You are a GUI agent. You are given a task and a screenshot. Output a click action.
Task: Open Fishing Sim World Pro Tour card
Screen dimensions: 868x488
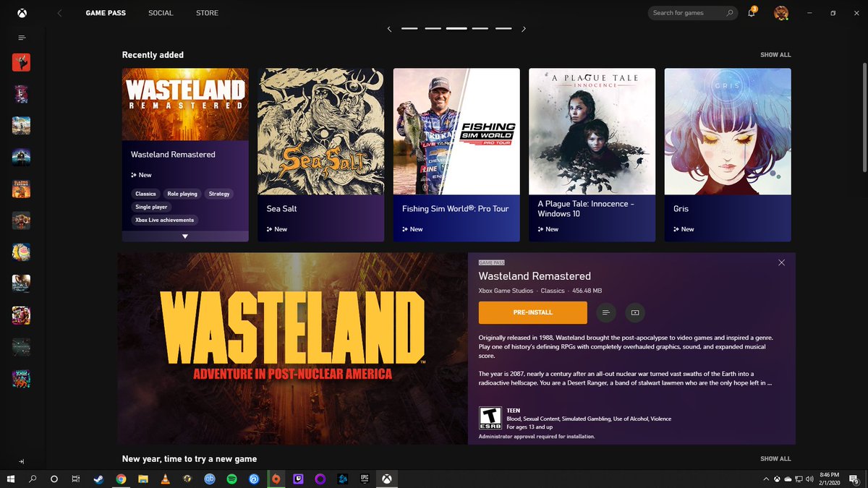tap(456, 155)
